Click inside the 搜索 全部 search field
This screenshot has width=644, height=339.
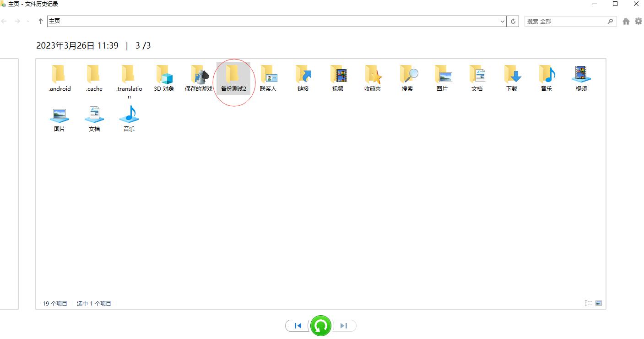(x=568, y=21)
